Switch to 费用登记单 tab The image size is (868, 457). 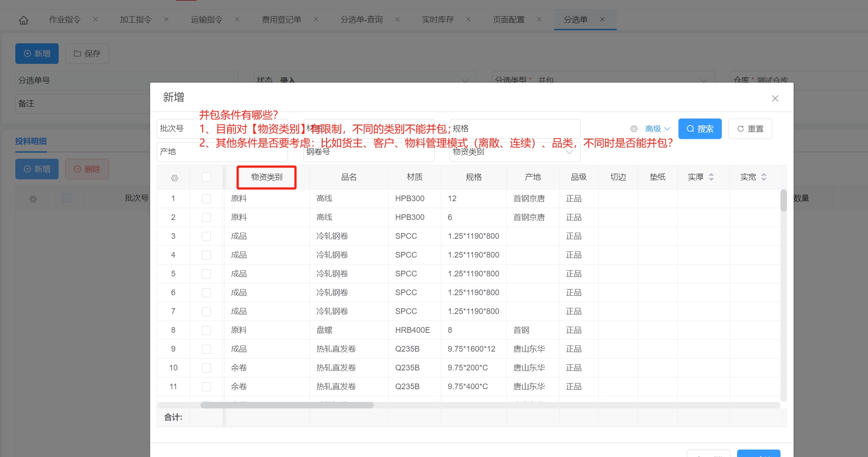point(281,20)
